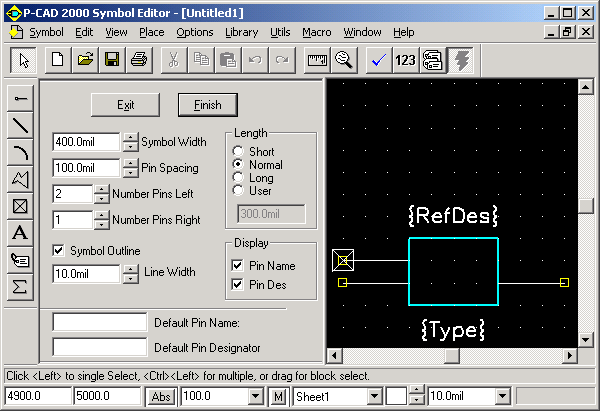
Task: Open the Window menu
Action: point(362,32)
